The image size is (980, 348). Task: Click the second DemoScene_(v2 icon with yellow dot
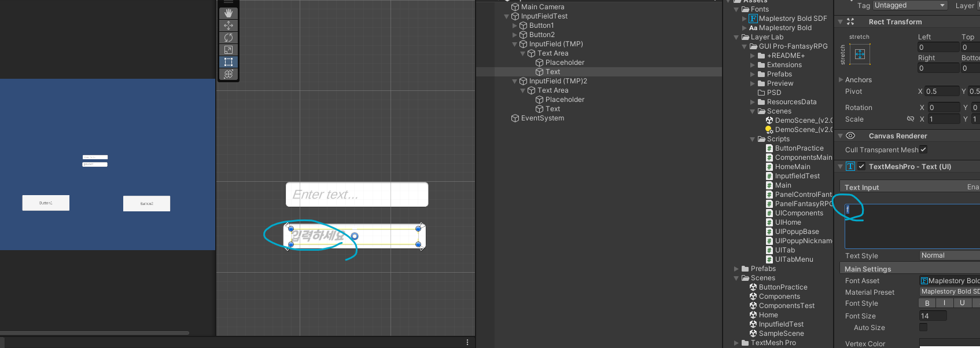point(769,130)
